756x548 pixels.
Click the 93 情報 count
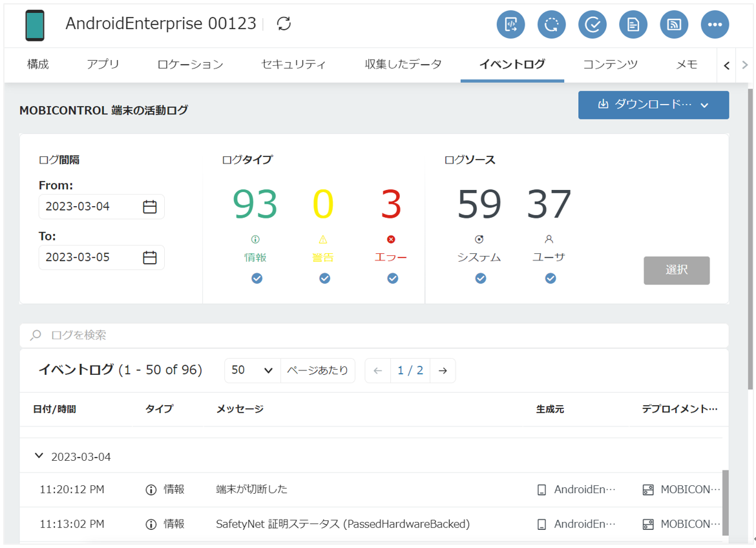coord(255,205)
